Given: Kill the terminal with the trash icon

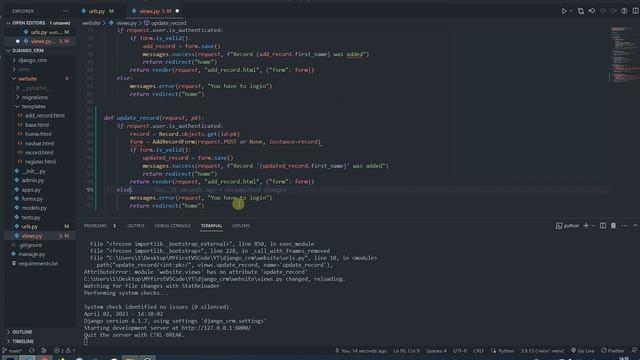Looking at the screenshot, I should [x=613, y=226].
